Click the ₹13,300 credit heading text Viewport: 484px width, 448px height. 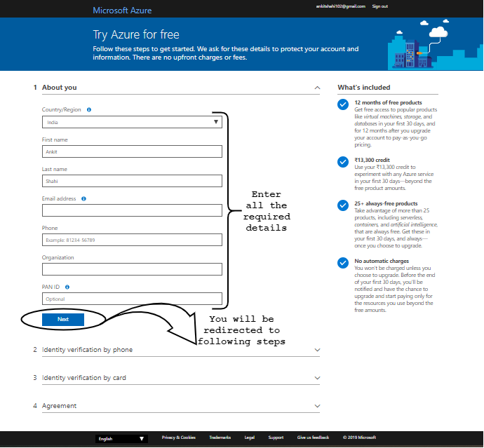372,160
